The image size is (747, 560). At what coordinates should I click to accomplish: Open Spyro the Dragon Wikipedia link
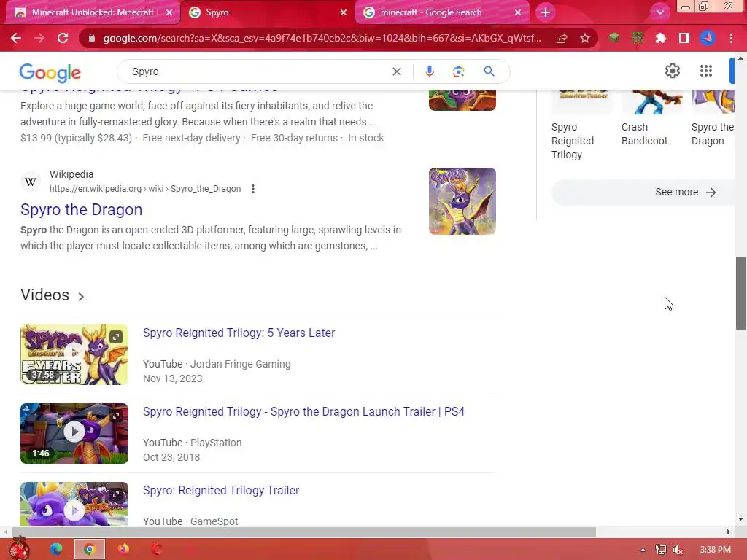click(82, 209)
